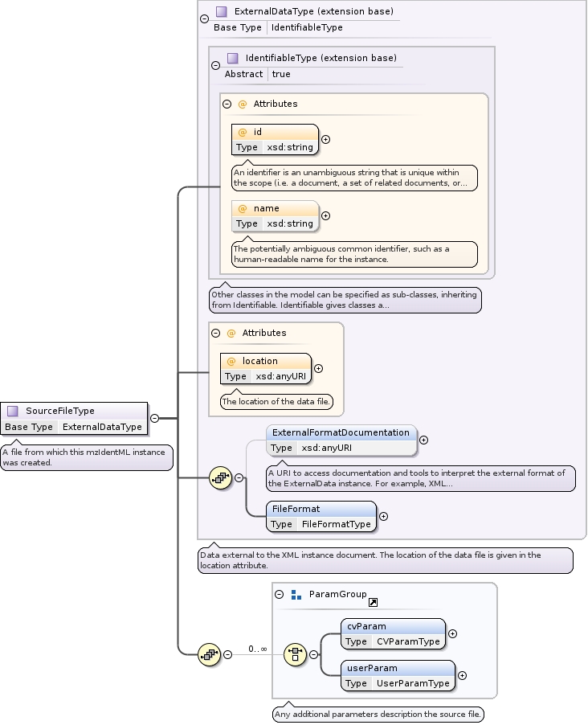Click the IdentifiableType purple type icon
This screenshot has width=588, height=725.
(x=232, y=58)
